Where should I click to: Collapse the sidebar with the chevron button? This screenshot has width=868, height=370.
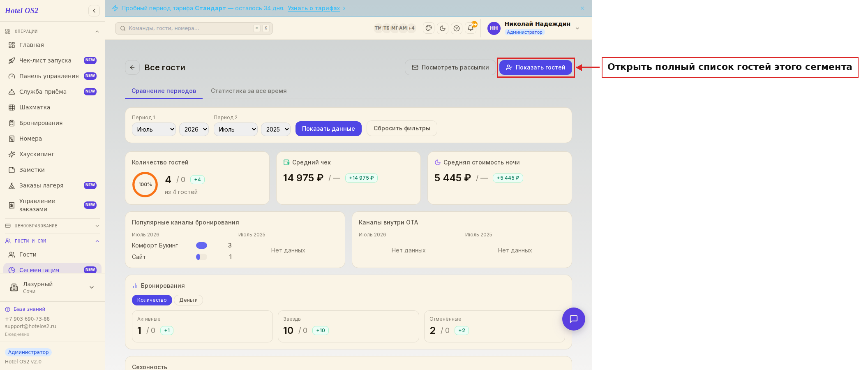tap(94, 11)
